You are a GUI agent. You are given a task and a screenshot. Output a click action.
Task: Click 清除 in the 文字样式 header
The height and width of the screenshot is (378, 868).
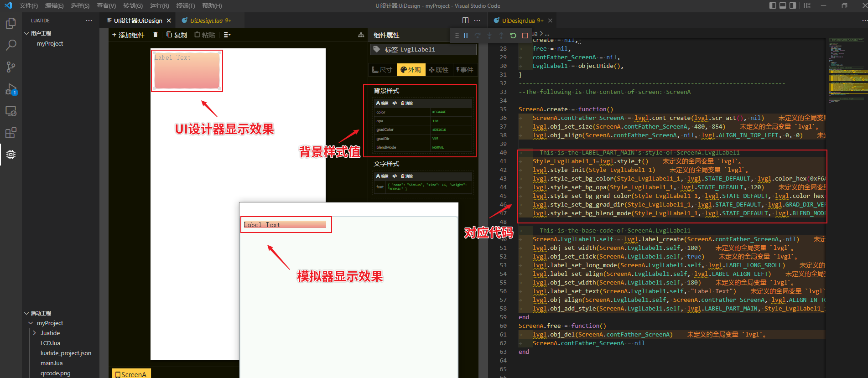pyautogui.click(x=407, y=176)
